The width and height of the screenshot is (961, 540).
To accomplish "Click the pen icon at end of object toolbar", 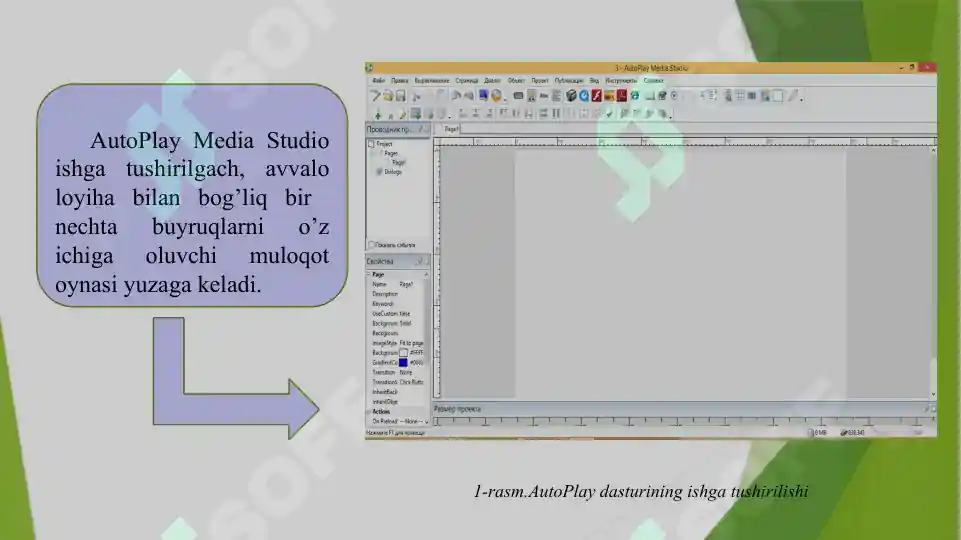I will click(x=793, y=96).
